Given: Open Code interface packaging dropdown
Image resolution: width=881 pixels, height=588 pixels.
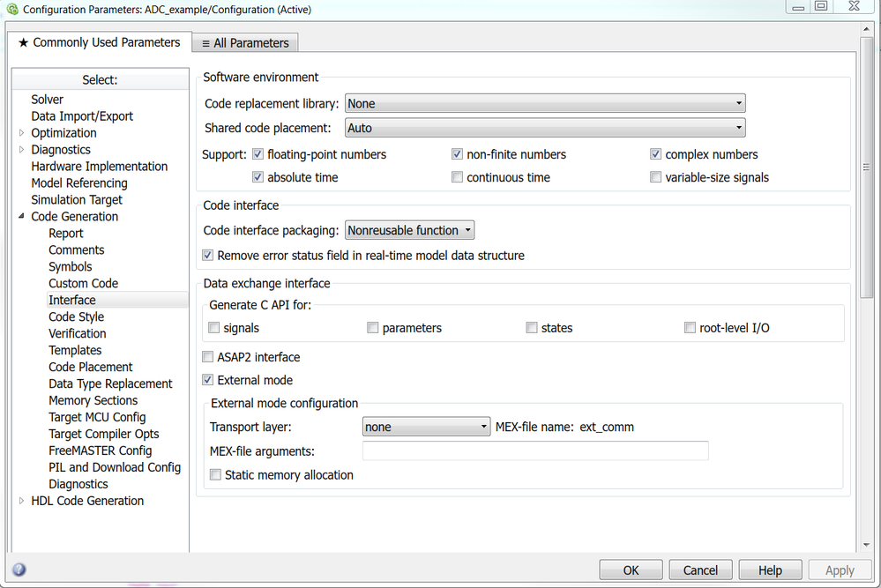Looking at the screenshot, I should [x=410, y=230].
